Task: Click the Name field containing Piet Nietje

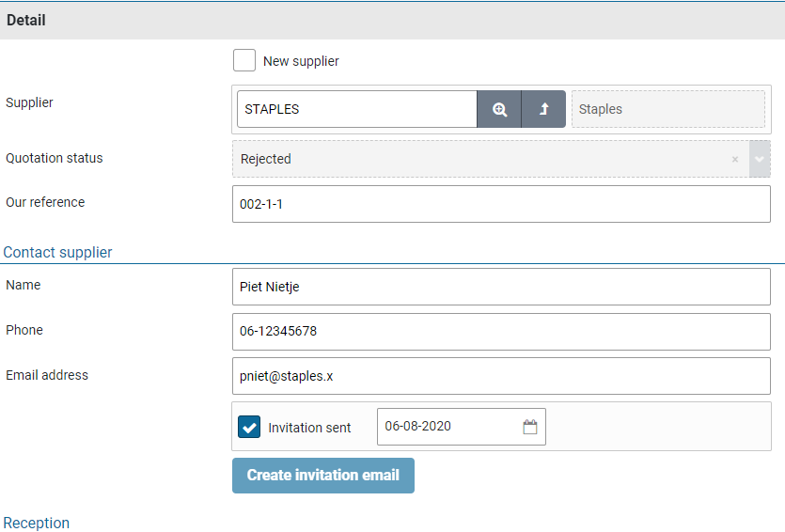Action: pos(501,287)
